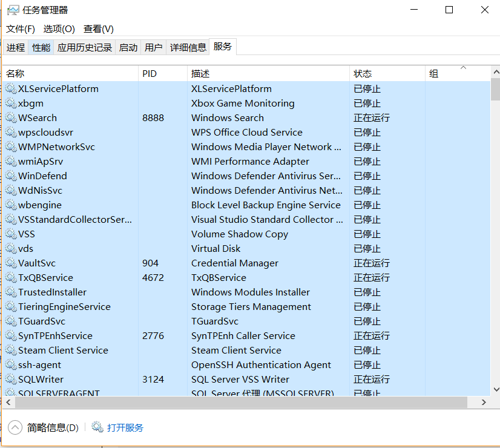Click the gear icon beside TxQBService
Screen dimensions: 500x448
tap(11, 277)
